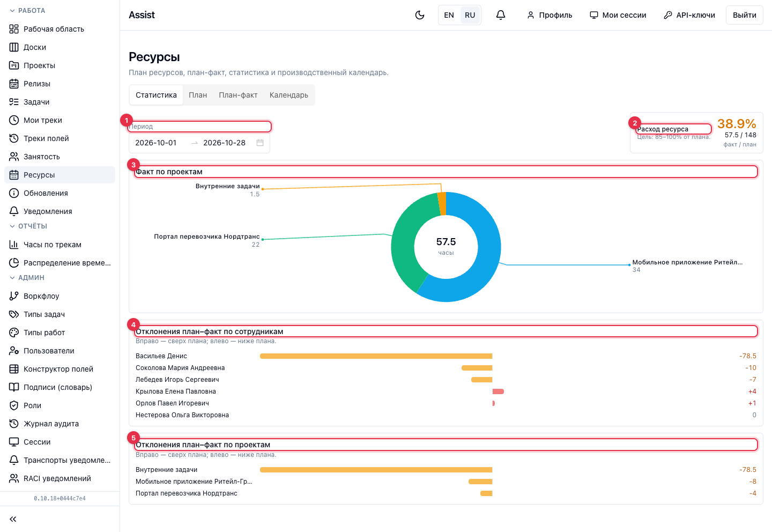Click the Васильев Денис deviation bar
The width and height of the screenshot is (772, 532).
[x=376, y=356]
